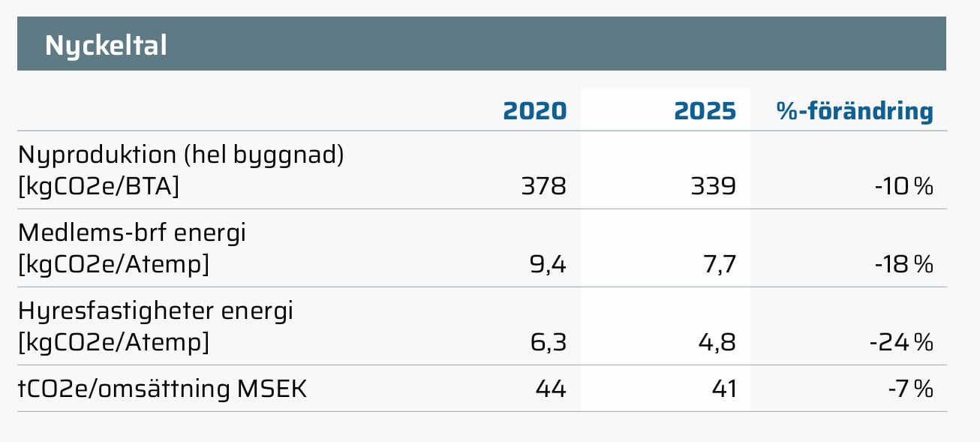This screenshot has width=980, height=442.
Task: Click the -10 % change cell
Action: 904,186
